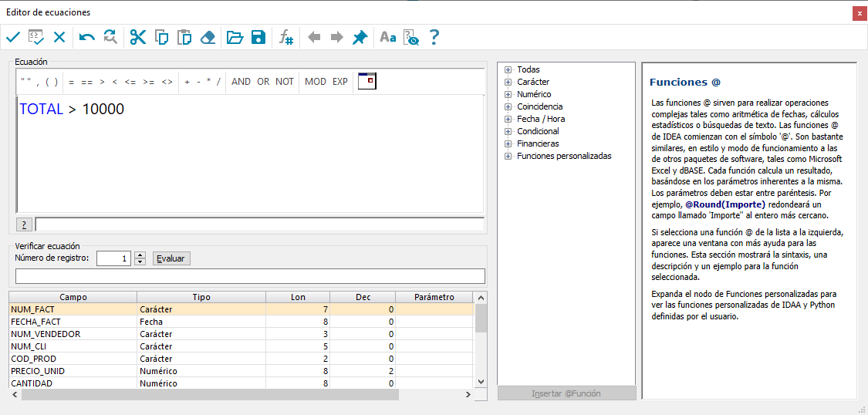Insert the AND operator

point(241,81)
